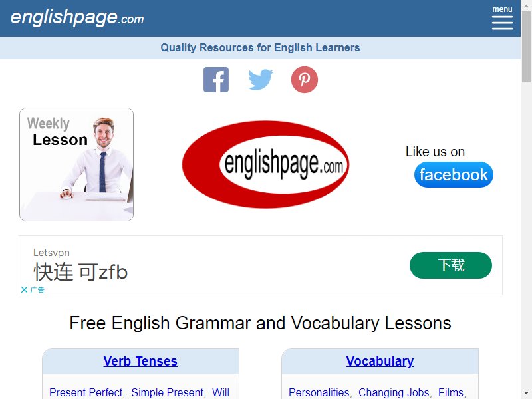Close the ad with the X icon
Screen dimensions: 532x399
pyautogui.click(x=24, y=289)
